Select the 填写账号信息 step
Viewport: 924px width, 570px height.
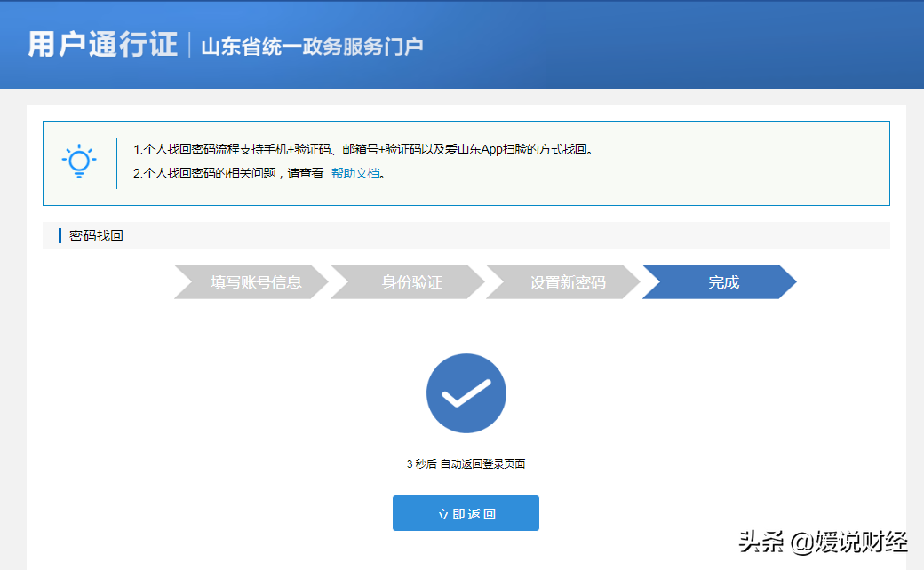251,282
